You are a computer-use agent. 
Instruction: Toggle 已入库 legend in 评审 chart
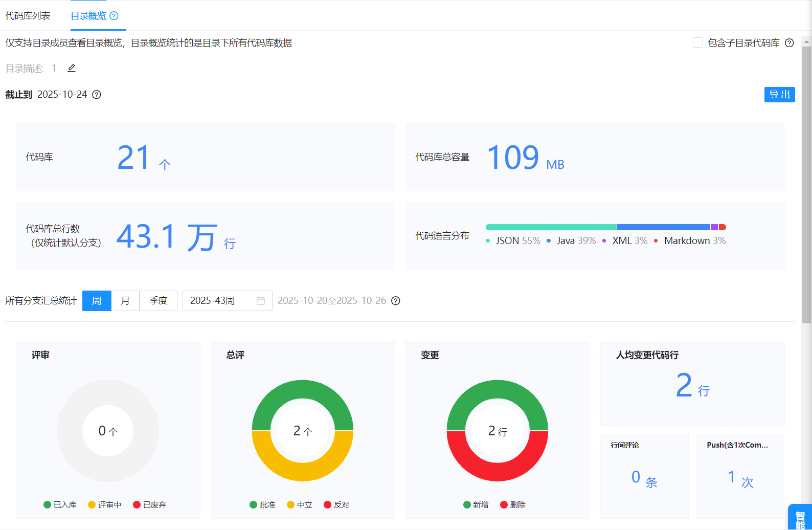[x=60, y=505]
